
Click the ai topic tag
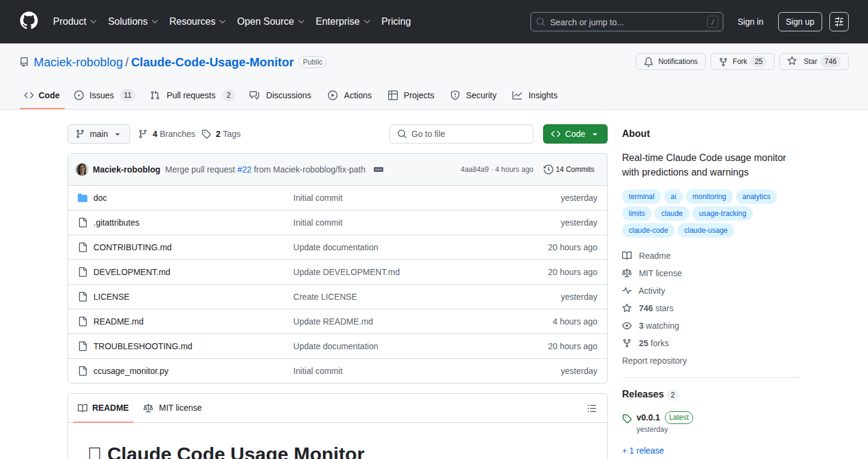pos(673,197)
